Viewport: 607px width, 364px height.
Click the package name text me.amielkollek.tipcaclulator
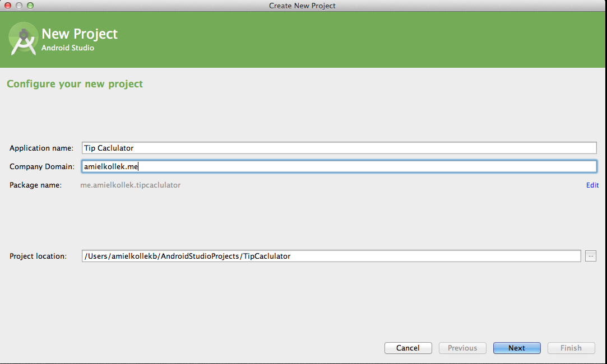pos(131,185)
